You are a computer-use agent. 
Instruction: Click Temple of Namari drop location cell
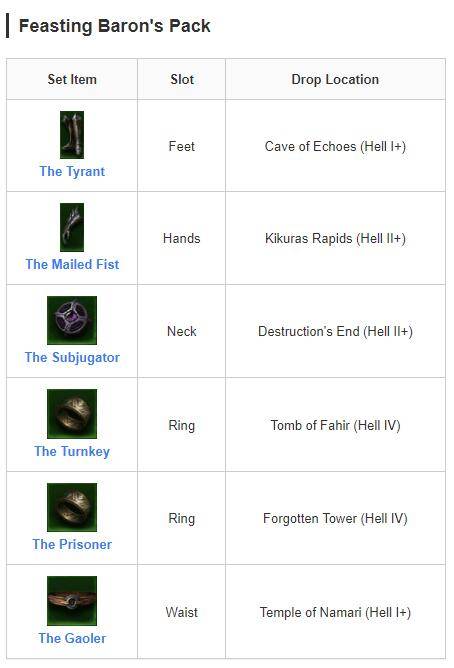[335, 612]
